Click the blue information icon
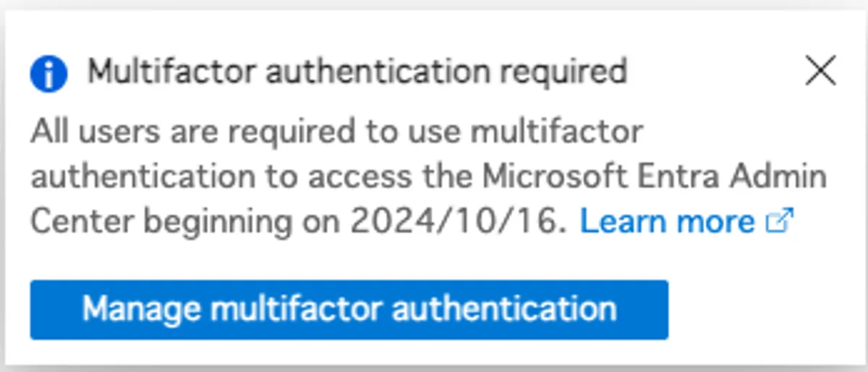 (x=48, y=73)
